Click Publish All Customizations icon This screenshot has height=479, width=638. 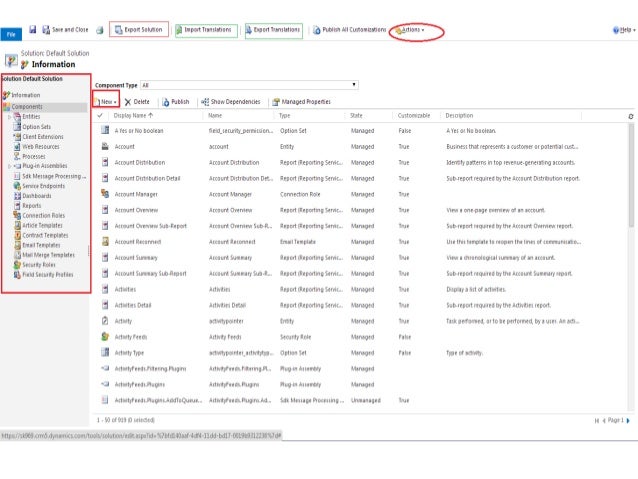tap(318, 30)
